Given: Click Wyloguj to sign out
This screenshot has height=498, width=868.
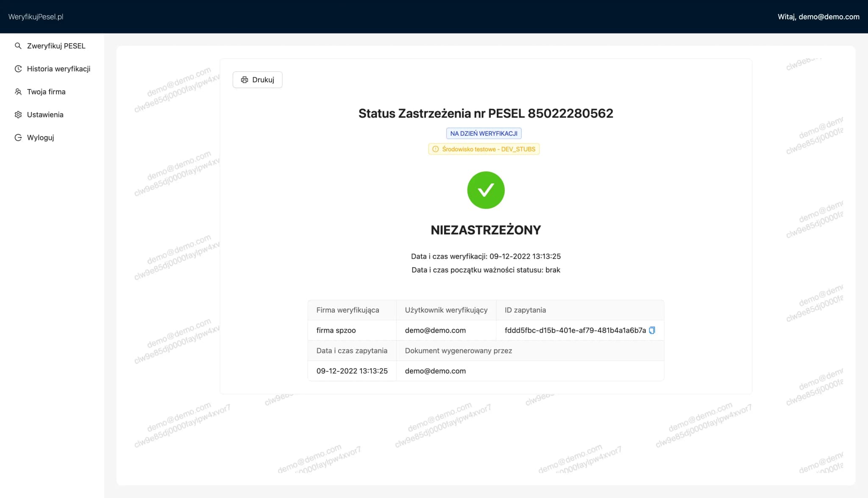Looking at the screenshot, I should pyautogui.click(x=40, y=137).
